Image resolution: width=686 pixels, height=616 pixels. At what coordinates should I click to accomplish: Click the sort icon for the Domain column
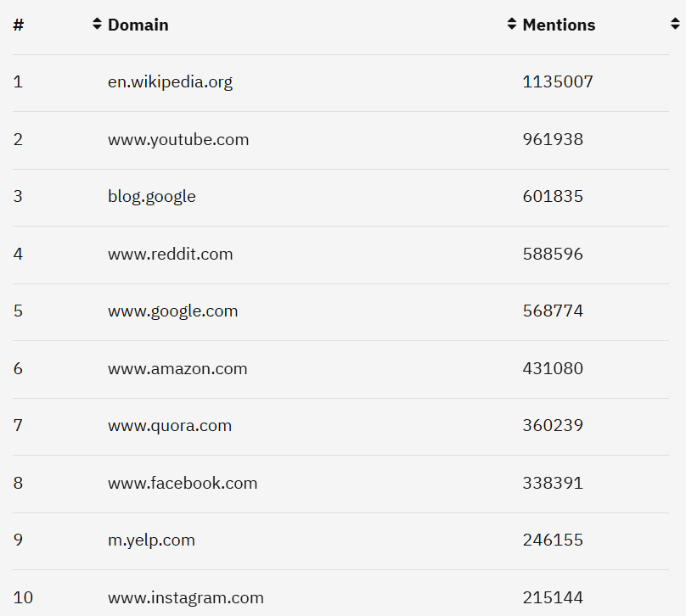(x=511, y=25)
